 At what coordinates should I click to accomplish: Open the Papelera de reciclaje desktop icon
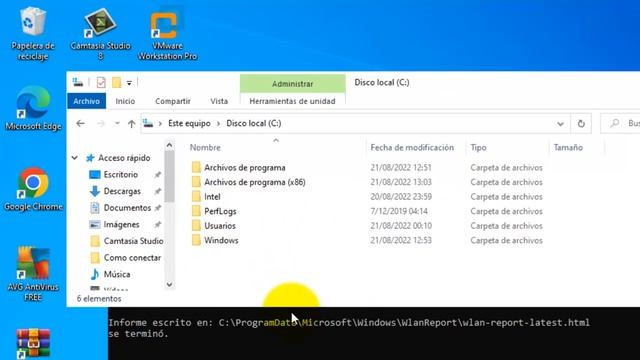pyautogui.click(x=33, y=34)
